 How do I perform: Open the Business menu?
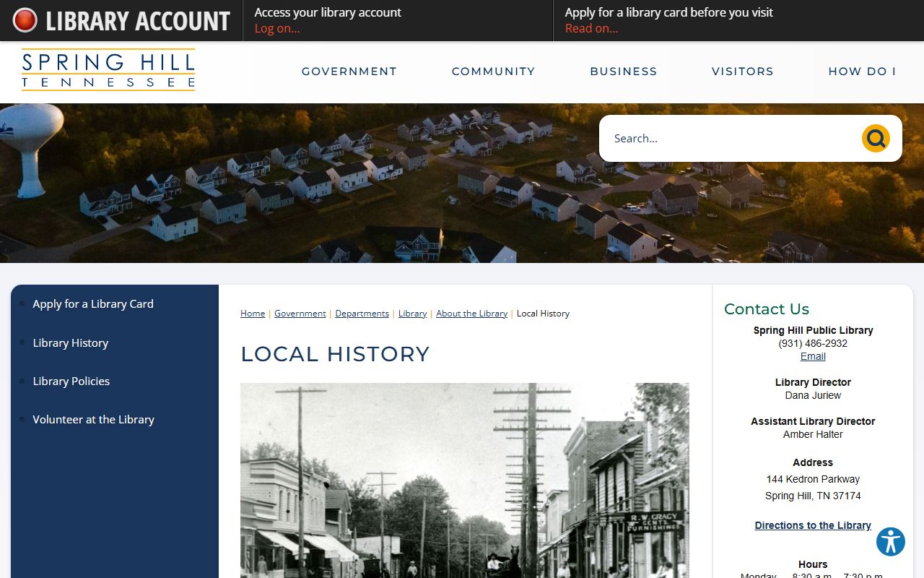(x=624, y=72)
